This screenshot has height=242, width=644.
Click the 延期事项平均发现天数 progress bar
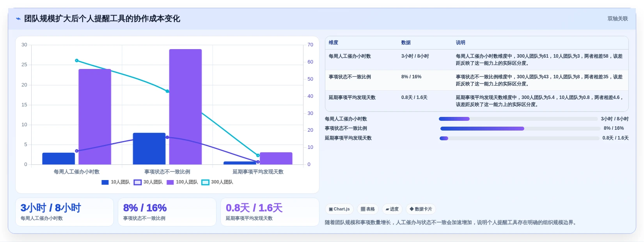coord(519,138)
